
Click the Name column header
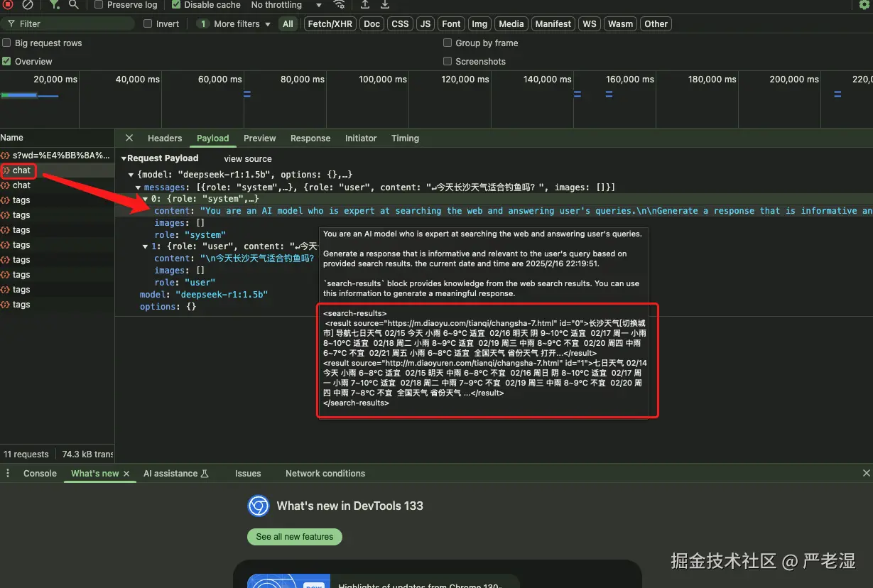pos(57,138)
